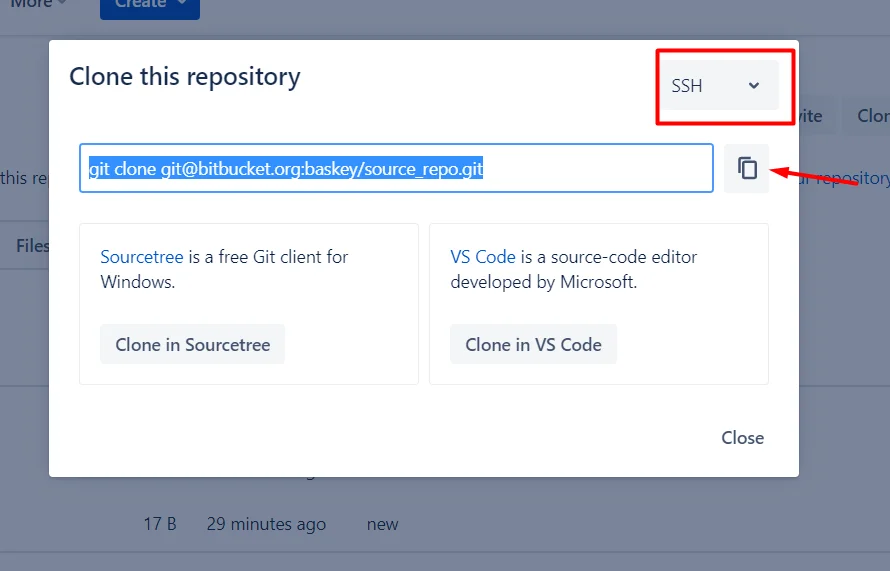Click the Clone in VS Code button
Viewport: 890px width, 571px height.
click(534, 345)
